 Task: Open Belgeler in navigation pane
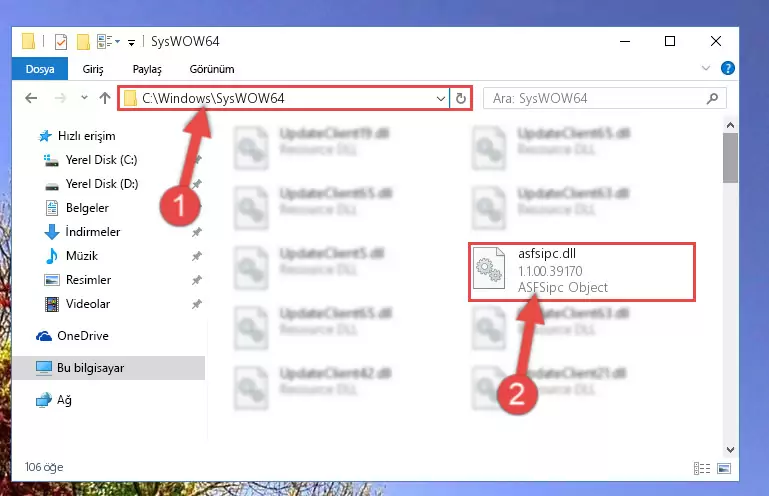77,208
